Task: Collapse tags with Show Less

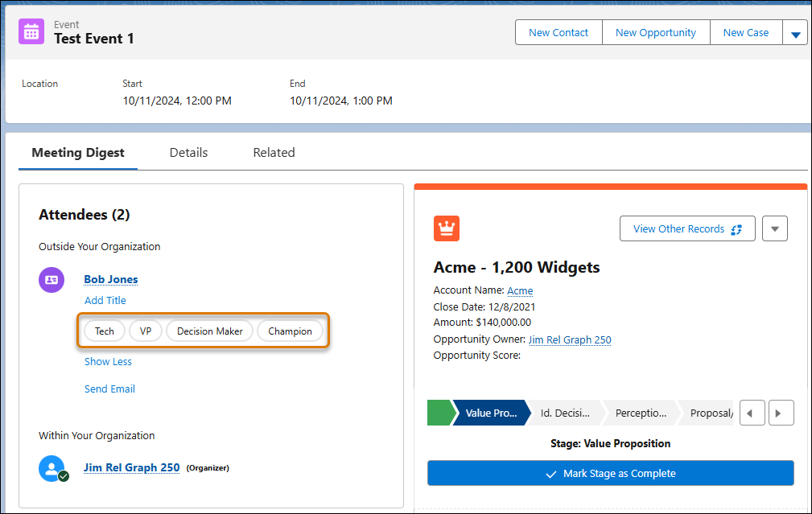Action: coord(108,362)
